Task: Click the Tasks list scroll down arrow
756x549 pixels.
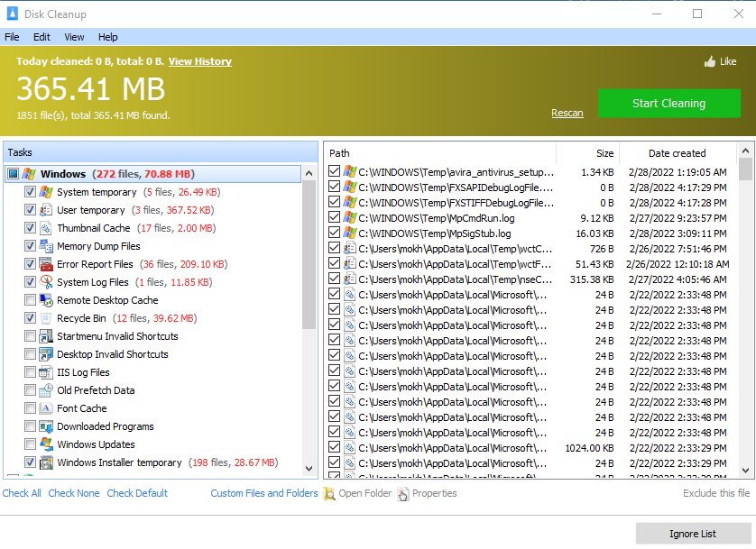Action: 309,469
